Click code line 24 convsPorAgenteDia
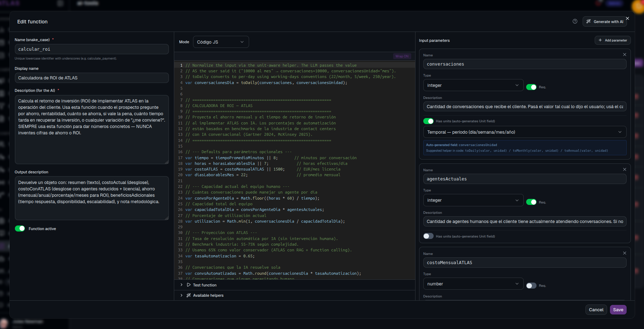 point(252,198)
